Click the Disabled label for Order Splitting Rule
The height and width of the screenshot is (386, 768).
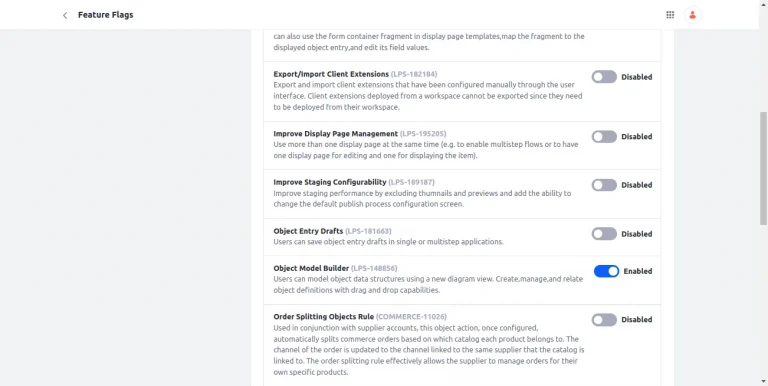click(x=637, y=319)
